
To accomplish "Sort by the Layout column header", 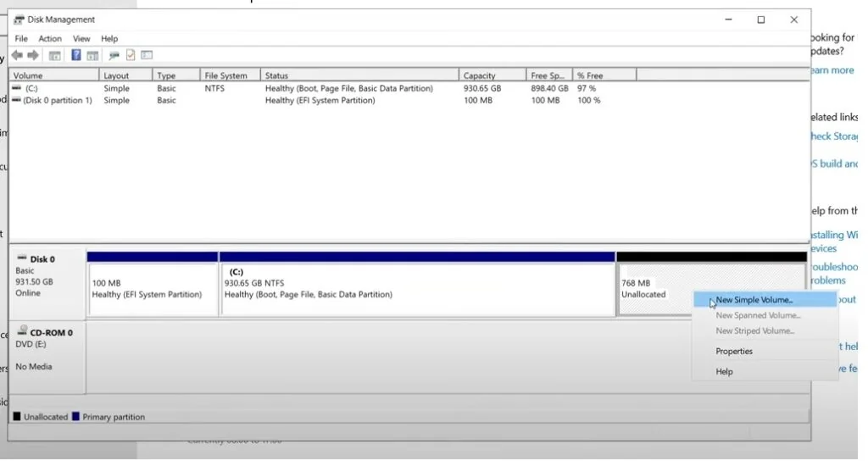I will [x=125, y=75].
